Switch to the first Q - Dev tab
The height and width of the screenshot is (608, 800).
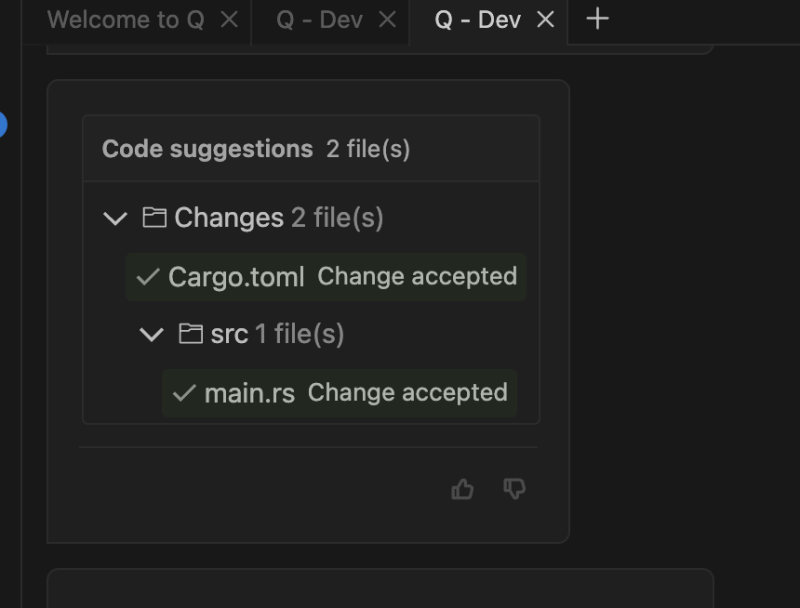pyautogui.click(x=319, y=20)
